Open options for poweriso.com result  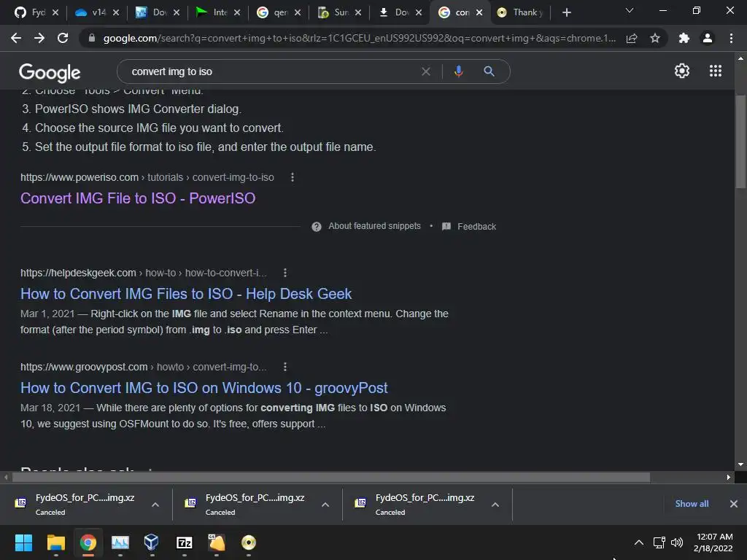point(293,177)
